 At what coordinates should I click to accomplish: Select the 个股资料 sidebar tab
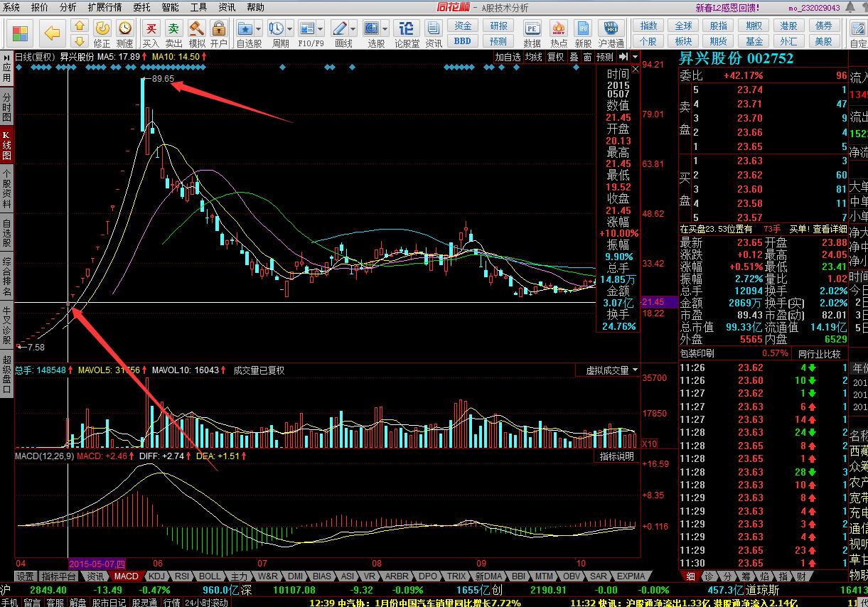coord(6,188)
